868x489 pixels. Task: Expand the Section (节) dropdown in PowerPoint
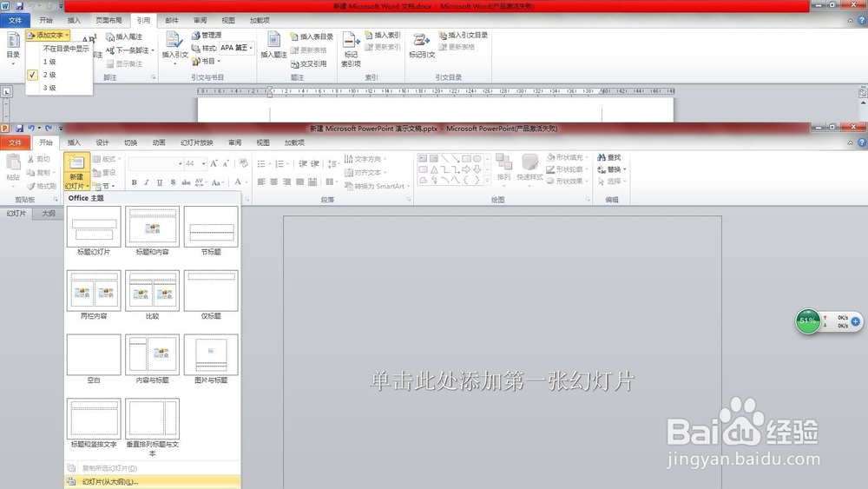(103, 186)
